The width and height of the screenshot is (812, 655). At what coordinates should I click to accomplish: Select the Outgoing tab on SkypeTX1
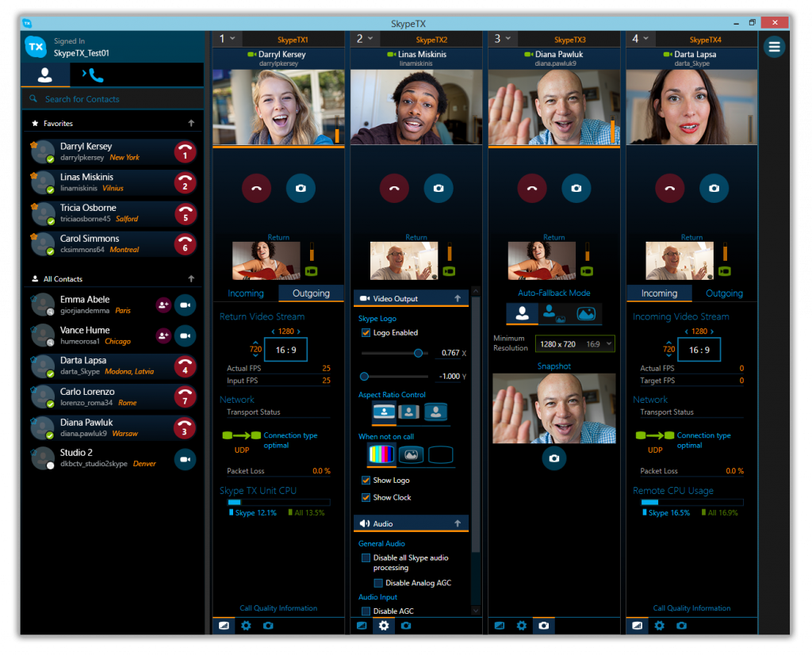pyautogui.click(x=311, y=293)
